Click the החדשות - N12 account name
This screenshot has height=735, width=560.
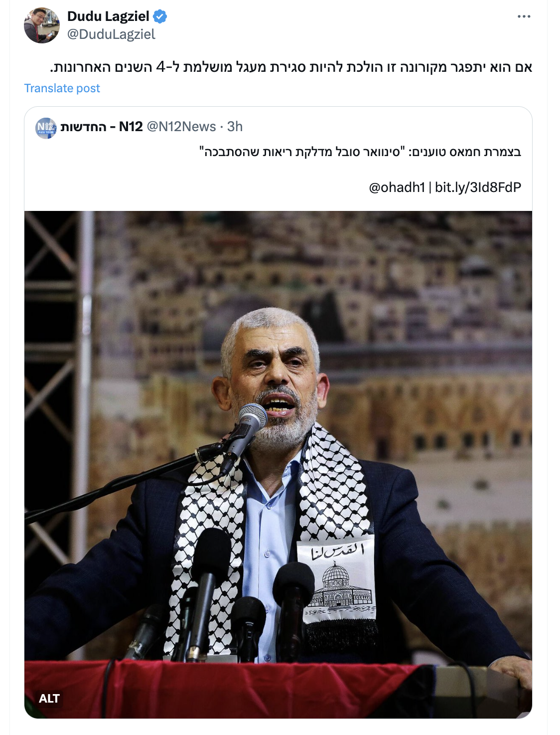pyautogui.click(x=102, y=127)
